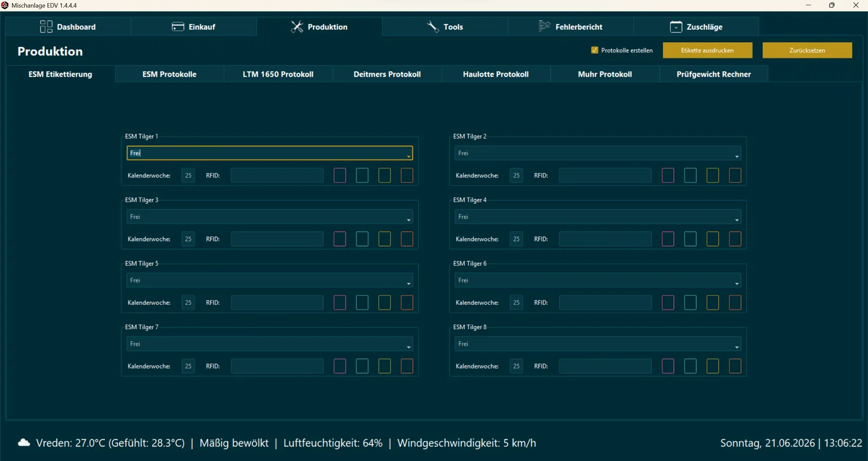
Task: Click the cloud weather icon in status bar
Action: pos(24,443)
